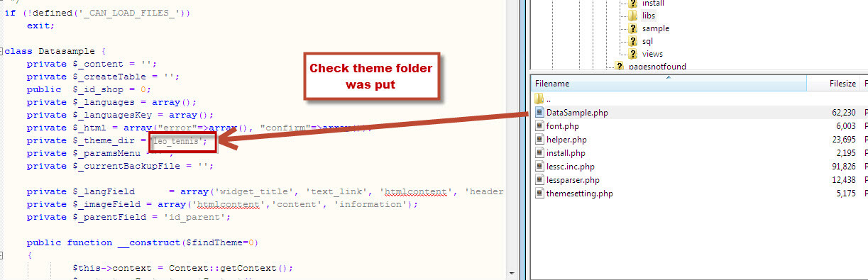The width and height of the screenshot is (868, 280).
Task: Collapse the class Datasample code fold
Action: [x=3, y=51]
